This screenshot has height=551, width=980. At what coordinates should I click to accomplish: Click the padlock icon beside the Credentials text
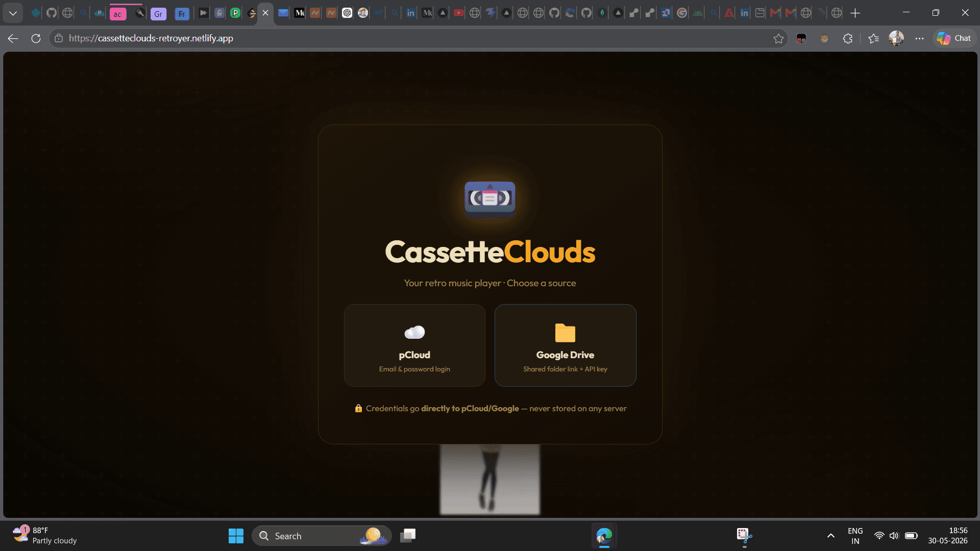coord(358,409)
